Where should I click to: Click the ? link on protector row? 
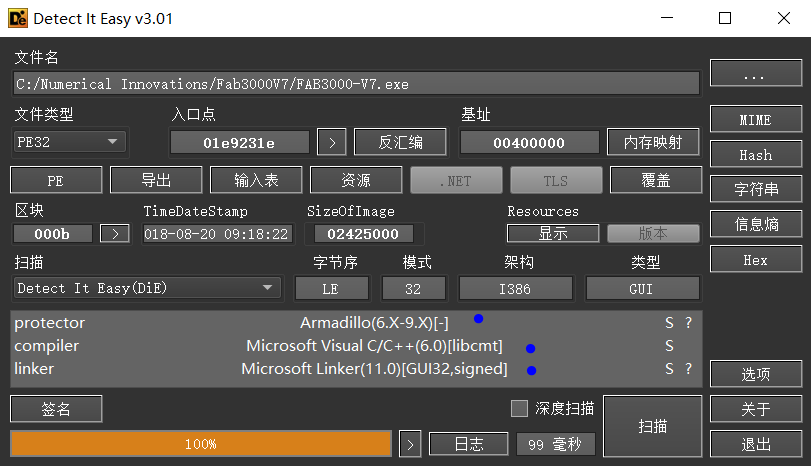point(688,323)
